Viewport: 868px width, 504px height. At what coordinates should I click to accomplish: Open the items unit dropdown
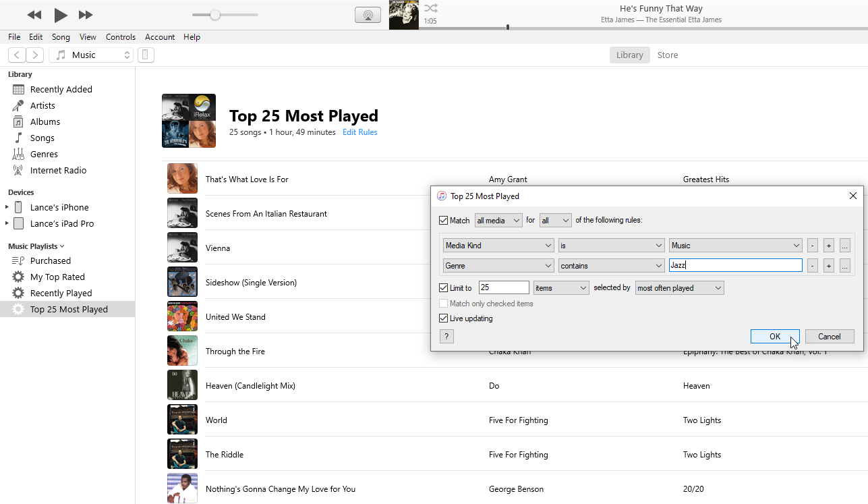coord(561,288)
